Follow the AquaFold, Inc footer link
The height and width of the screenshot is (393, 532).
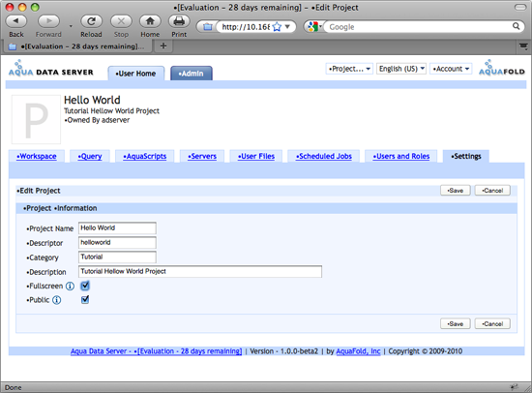(358, 351)
